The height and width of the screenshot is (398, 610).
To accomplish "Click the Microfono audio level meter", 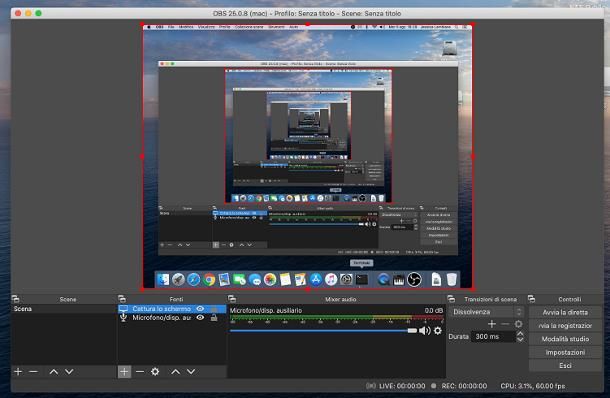I will (337, 318).
